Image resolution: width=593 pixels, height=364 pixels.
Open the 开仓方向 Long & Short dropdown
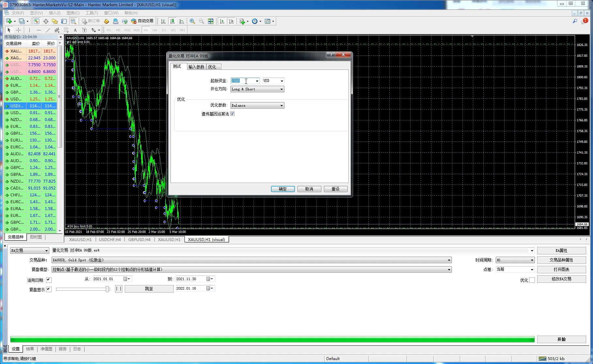pyautogui.click(x=257, y=89)
